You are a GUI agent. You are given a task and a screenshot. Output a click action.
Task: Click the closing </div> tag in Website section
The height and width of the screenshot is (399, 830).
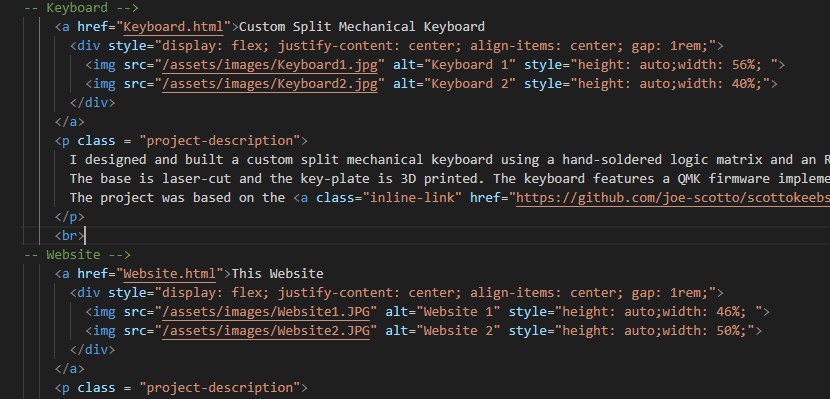pyautogui.click(x=93, y=350)
